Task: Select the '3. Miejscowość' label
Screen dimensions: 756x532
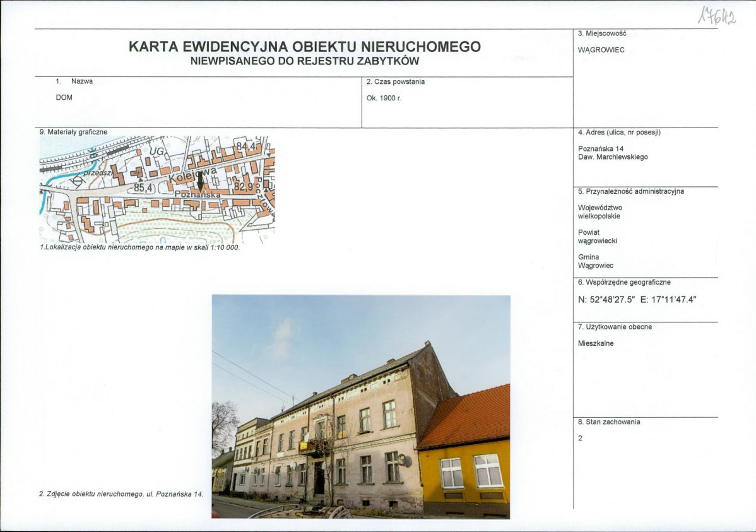Action: (x=602, y=33)
